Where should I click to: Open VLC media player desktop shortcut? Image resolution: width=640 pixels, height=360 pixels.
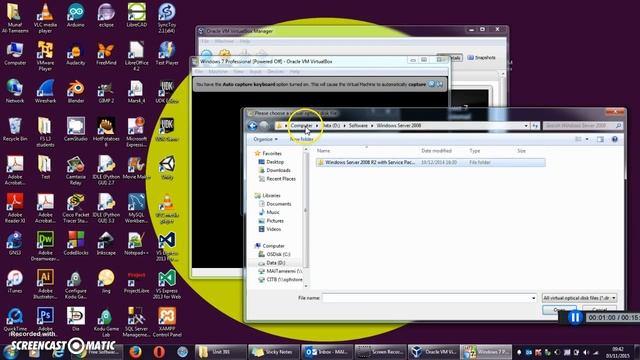tap(45, 18)
